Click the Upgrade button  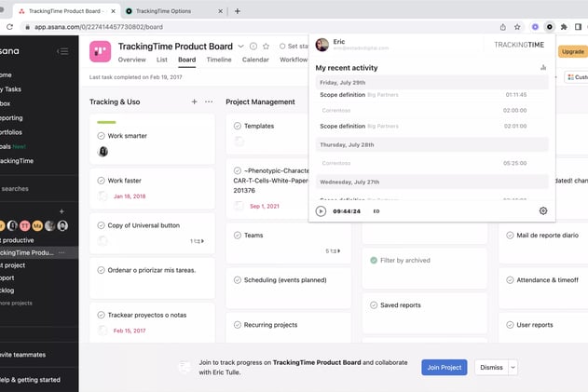(573, 52)
